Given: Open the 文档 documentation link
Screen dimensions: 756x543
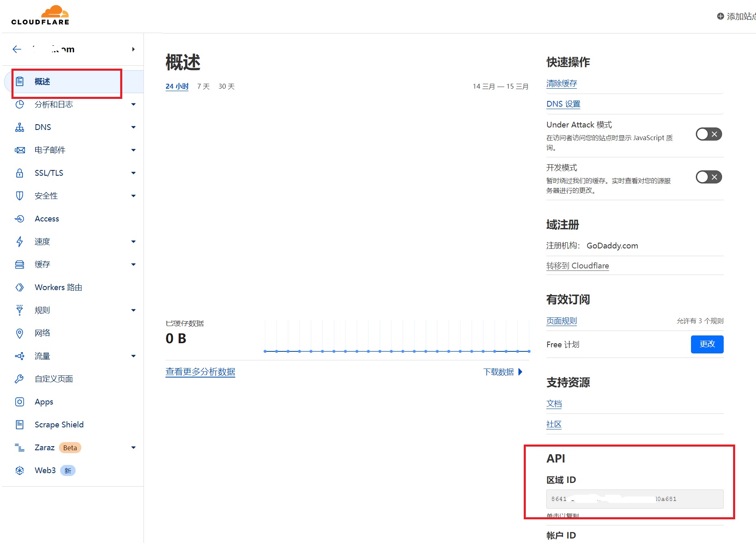Looking at the screenshot, I should [554, 404].
